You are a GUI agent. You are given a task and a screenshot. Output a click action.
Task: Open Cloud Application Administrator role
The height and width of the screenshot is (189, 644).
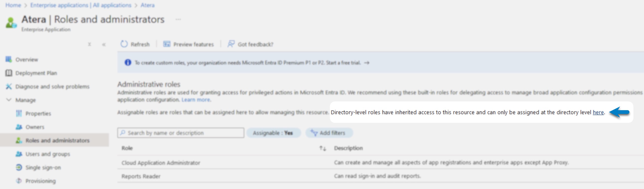pos(161,163)
